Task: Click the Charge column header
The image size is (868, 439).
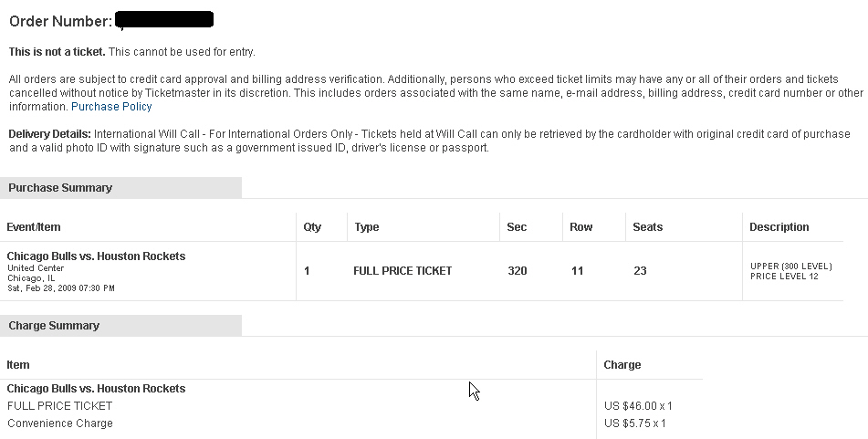Action: tap(622, 365)
